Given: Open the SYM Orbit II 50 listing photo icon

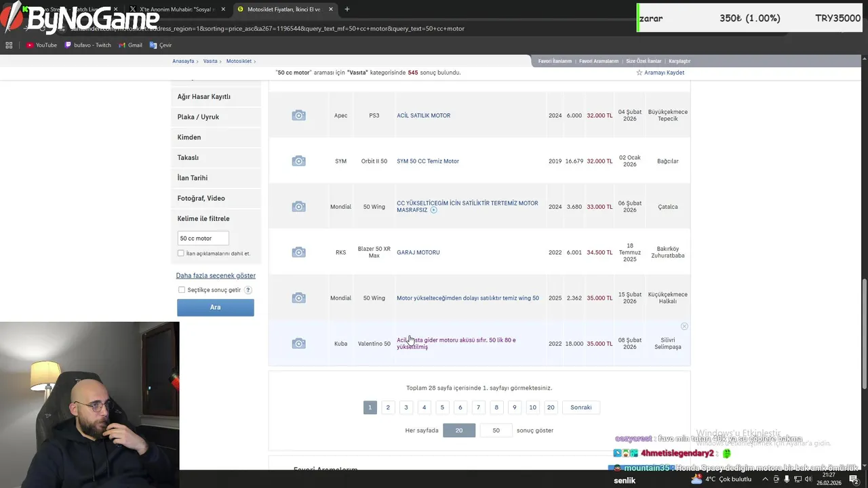Looking at the screenshot, I should point(298,161).
